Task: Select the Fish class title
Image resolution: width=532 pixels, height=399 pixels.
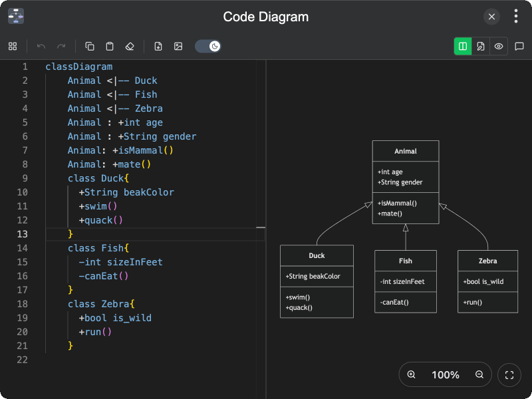Action: click(x=406, y=261)
